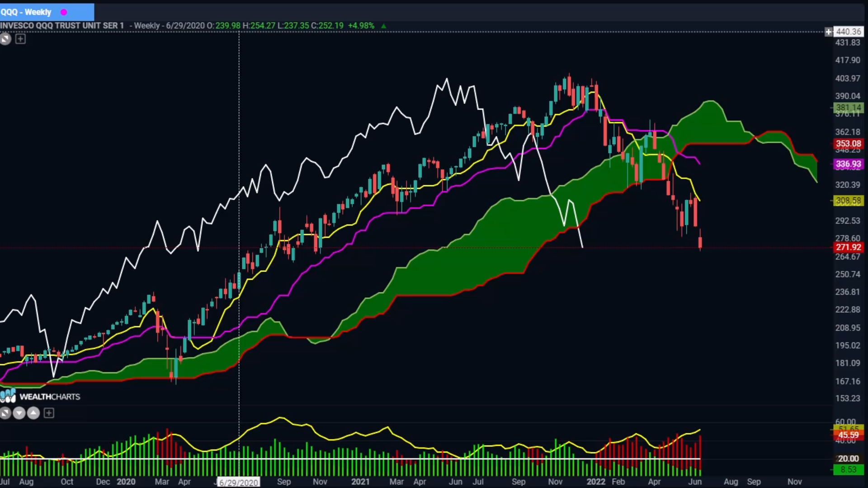This screenshot has width=868, height=488.
Task: Click the 2021 year label on time axis
Action: 360,482
